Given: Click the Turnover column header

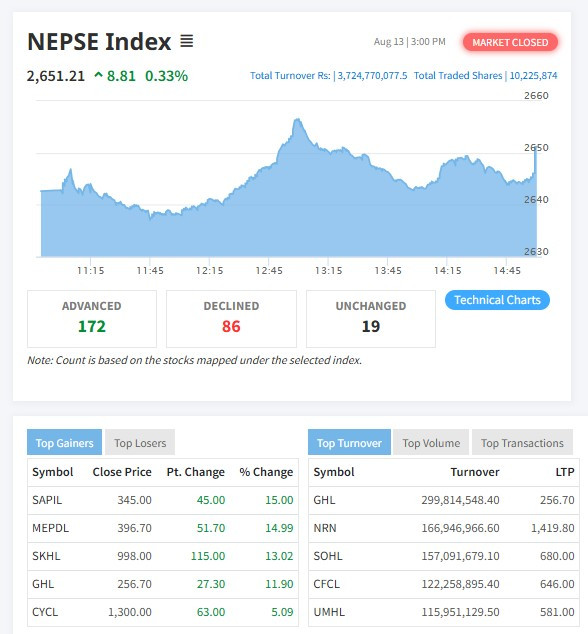Looking at the screenshot, I should point(475,472).
